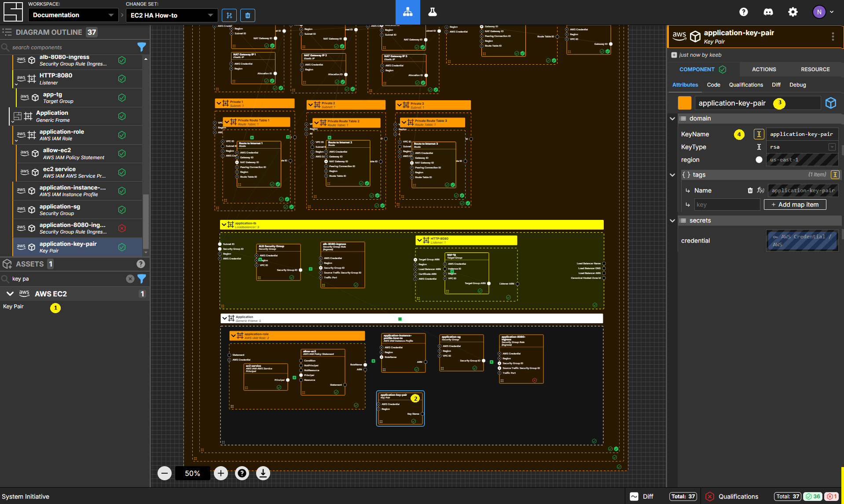Open the Debug sub-tab
Viewport: 844px width, 504px height.
(x=797, y=85)
